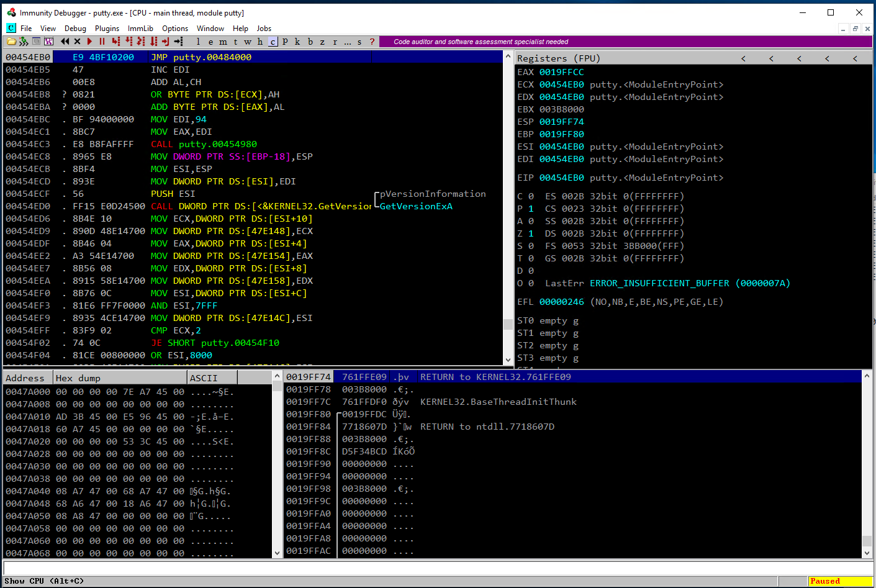Restore the inner CPU child window
876x588 pixels.
(855, 29)
